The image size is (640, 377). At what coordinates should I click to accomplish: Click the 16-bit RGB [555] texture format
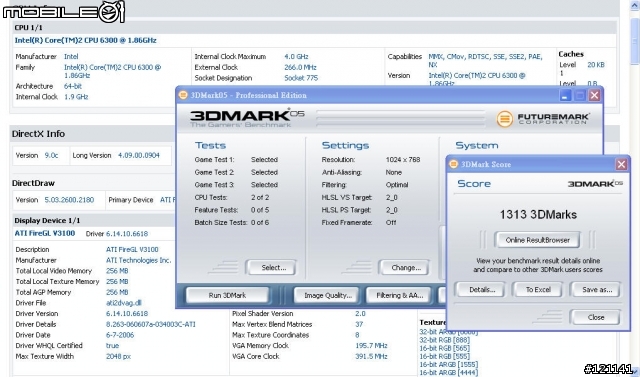click(444, 357)
